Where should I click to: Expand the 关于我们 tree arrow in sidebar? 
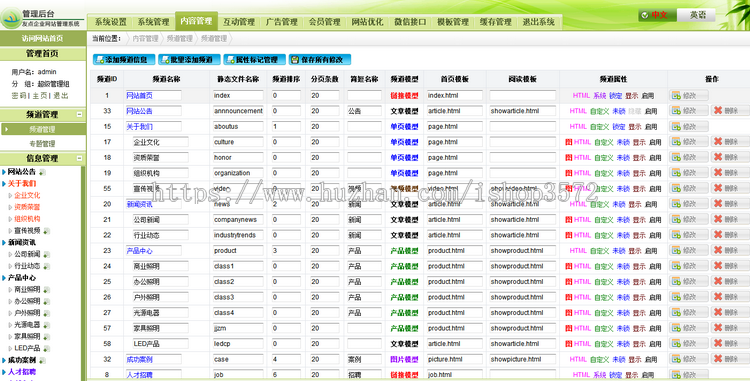[4, 184]
